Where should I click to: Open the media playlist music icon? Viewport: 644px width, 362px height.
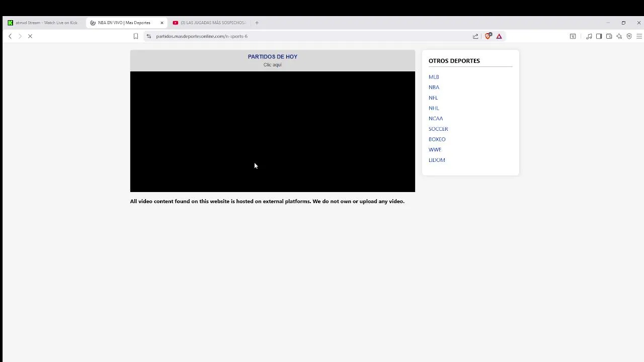point(589,36)
